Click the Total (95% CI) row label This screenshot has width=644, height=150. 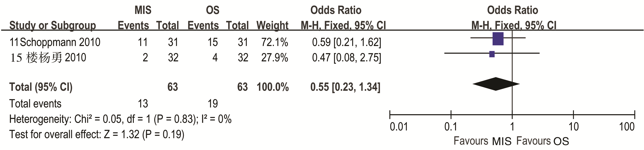pyautogui.click(x=41, y=87)
